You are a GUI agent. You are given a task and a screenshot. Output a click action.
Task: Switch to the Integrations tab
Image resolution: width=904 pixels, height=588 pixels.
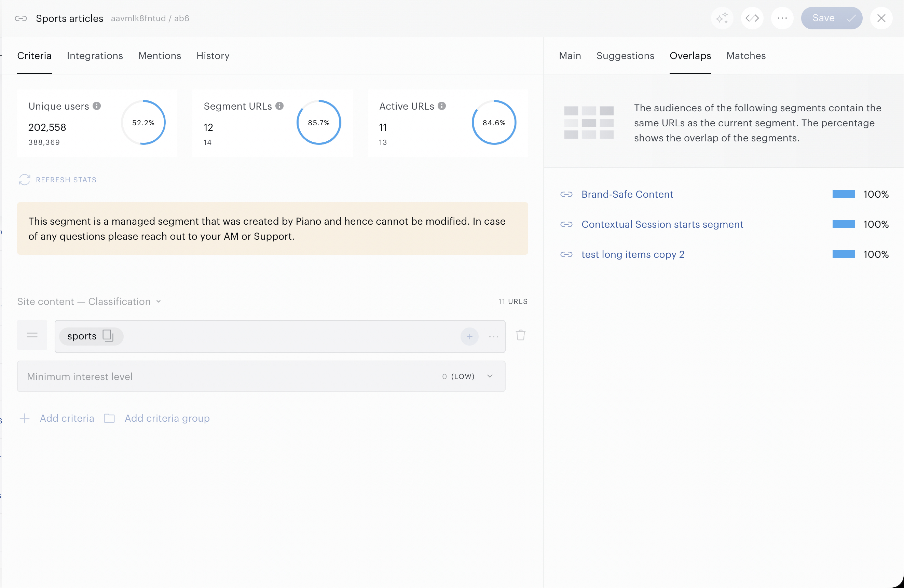click(x=95, y=55)
